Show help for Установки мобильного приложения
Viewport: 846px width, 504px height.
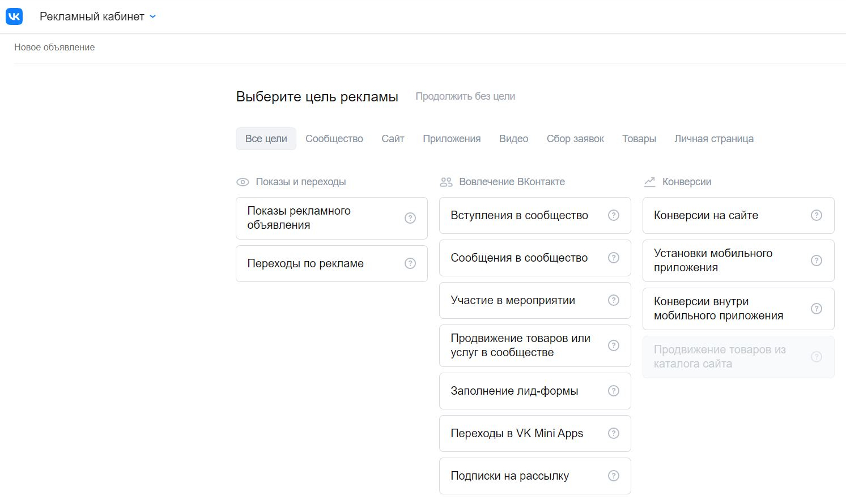(817, 260)
